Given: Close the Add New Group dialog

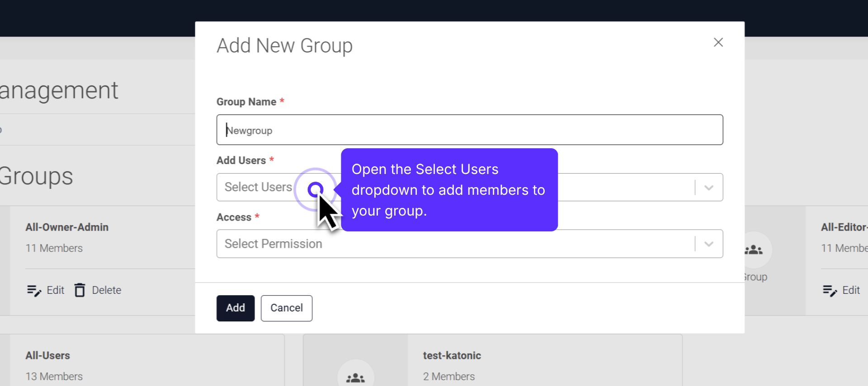Looking at the screenshot, I should [718, 42].
